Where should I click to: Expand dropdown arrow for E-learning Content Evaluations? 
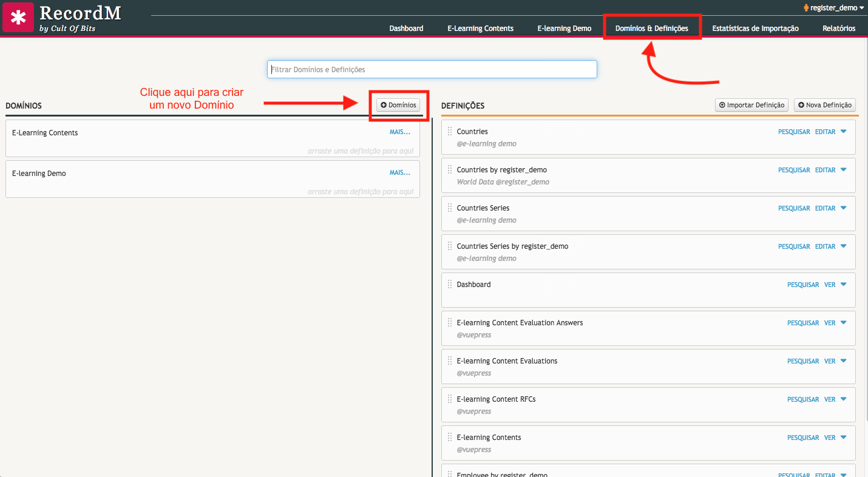(x=844, y=361)
